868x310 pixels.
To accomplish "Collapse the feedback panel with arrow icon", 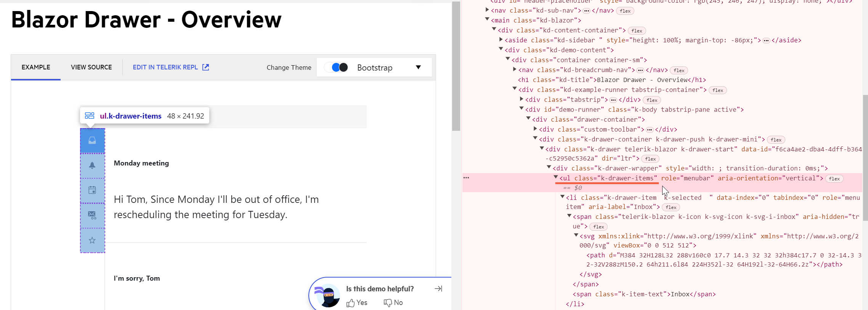I will click(438, 289).
